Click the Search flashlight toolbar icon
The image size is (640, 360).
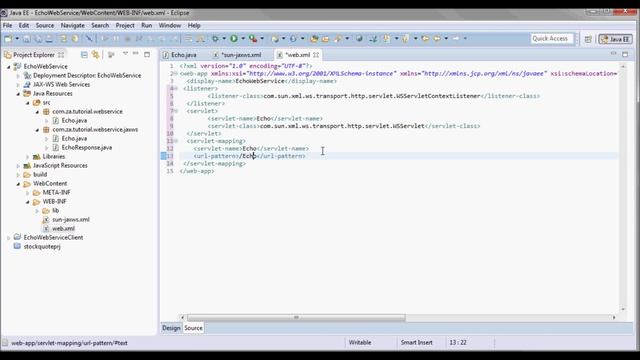tap(338, 39)
